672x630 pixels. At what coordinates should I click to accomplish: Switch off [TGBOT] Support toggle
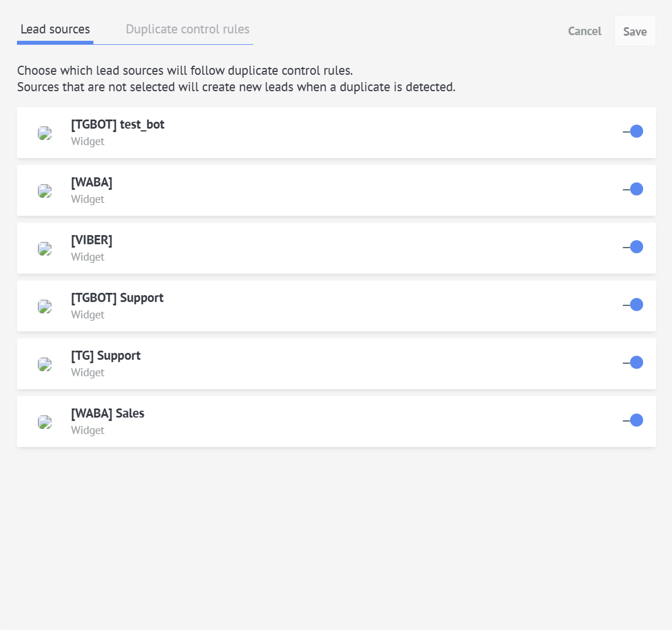(633, 304)
